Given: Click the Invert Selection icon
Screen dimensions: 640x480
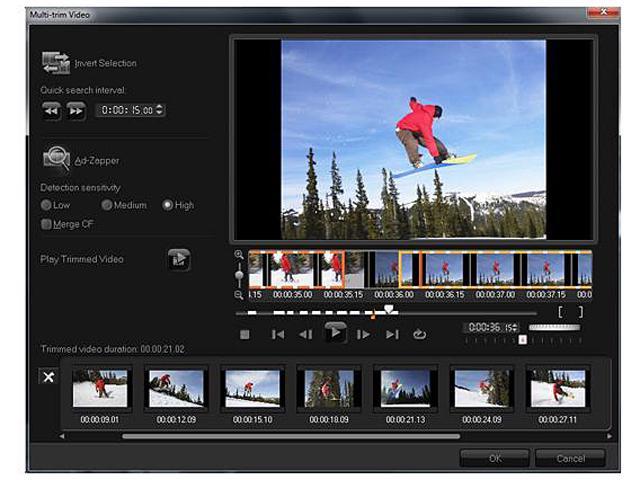Looking at the screenshot, I should pyautogui.click(x=56, y=63).
